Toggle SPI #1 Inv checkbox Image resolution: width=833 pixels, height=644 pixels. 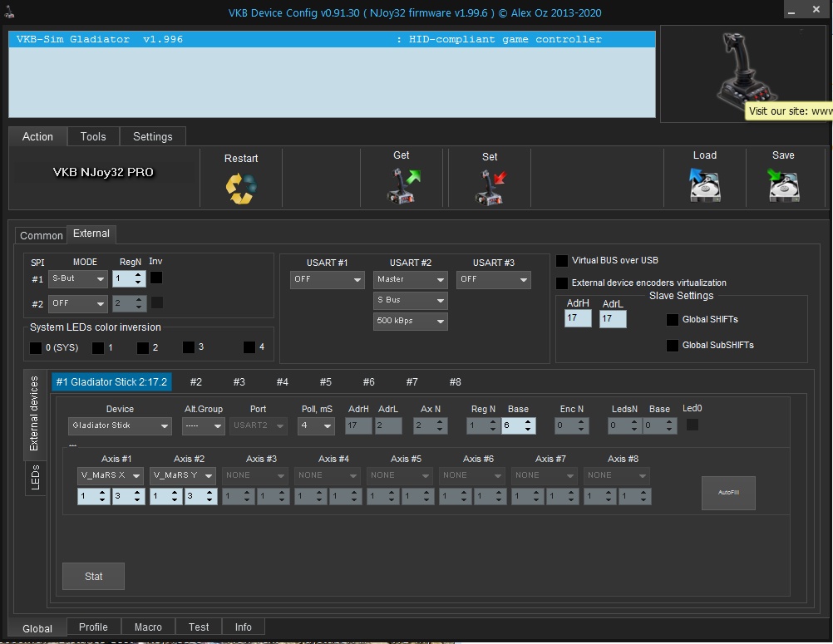tap(156, 278)
